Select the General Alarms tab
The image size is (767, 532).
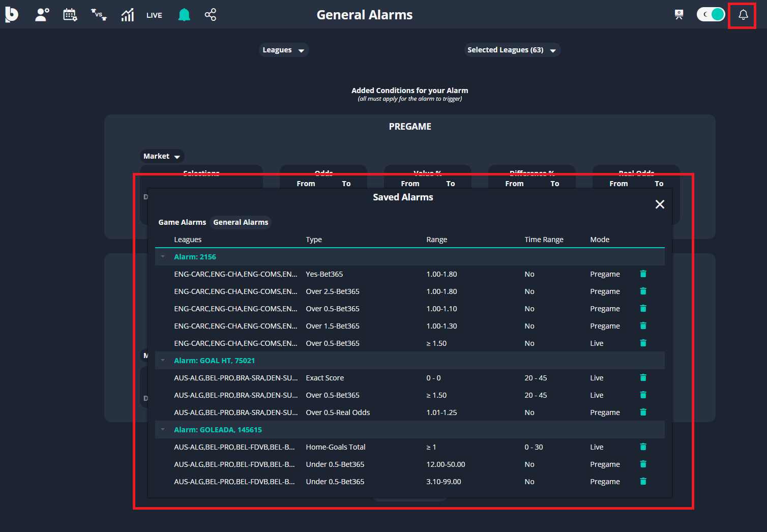tap(241, 222)
